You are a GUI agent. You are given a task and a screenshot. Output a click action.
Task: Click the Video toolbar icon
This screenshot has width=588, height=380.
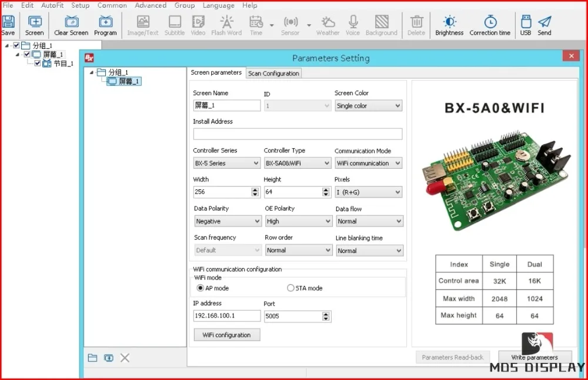tap(198, 25)
